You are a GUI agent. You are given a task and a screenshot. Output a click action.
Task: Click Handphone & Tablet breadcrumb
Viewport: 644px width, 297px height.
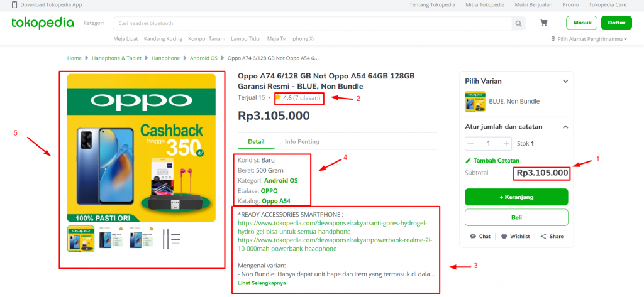tap(116, 58)
